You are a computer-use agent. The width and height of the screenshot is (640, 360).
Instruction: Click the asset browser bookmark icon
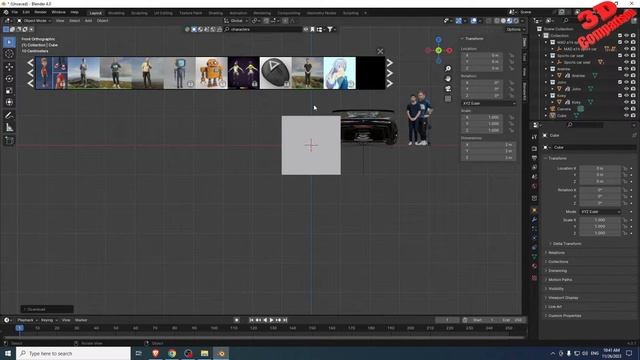[312, 29]
